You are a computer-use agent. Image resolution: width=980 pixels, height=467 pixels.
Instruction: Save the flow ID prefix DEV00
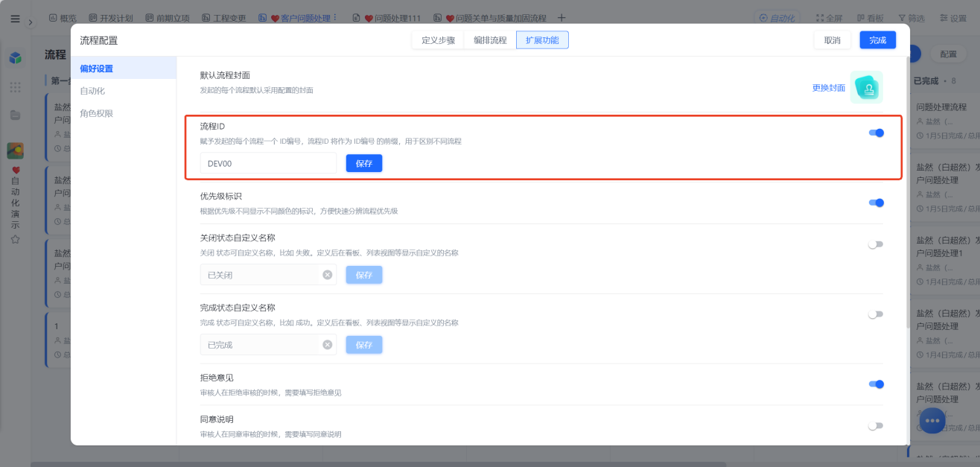364,163
